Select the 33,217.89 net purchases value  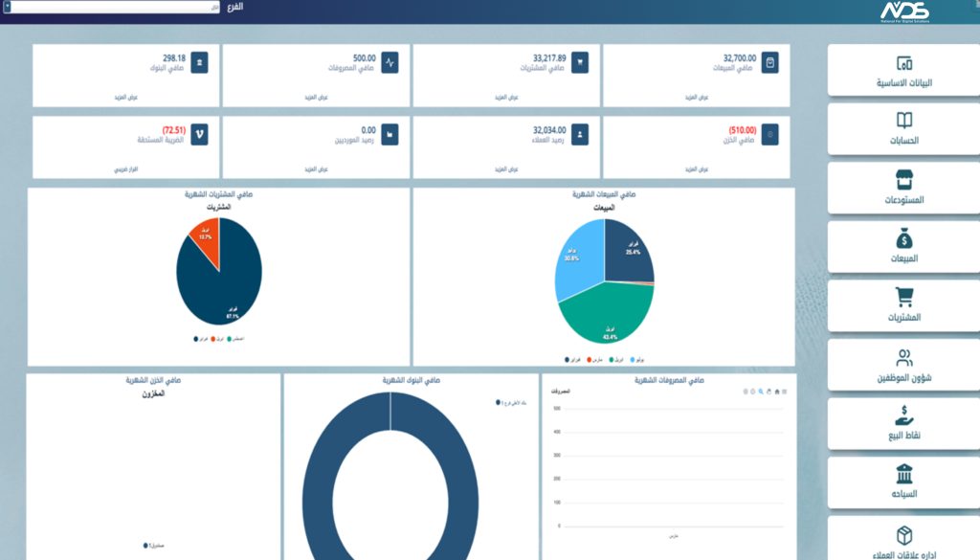549,58
